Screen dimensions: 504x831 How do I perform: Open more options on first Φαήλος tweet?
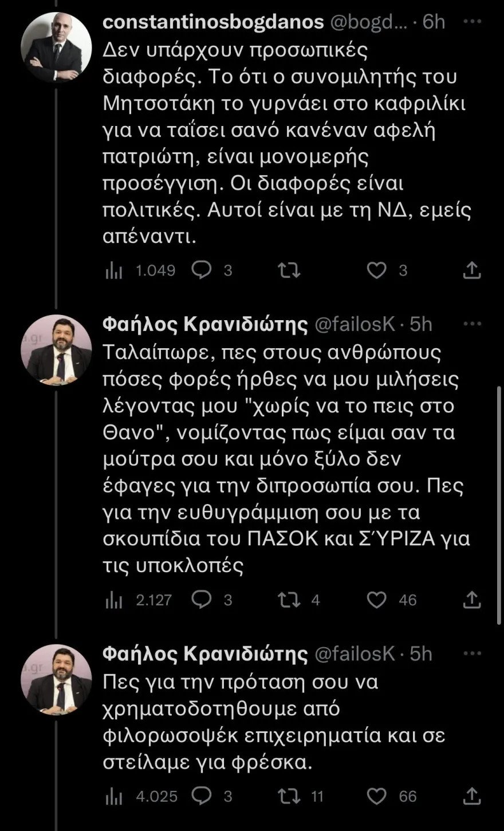coord(472,324)
